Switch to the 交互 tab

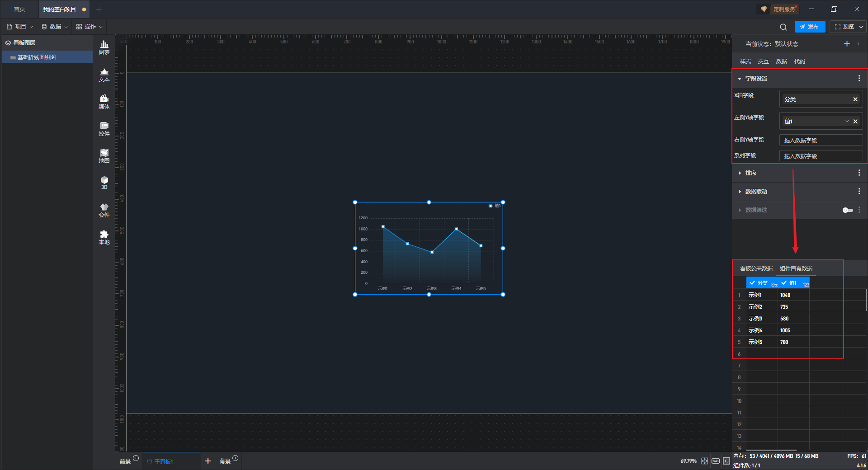pos(763,61)
